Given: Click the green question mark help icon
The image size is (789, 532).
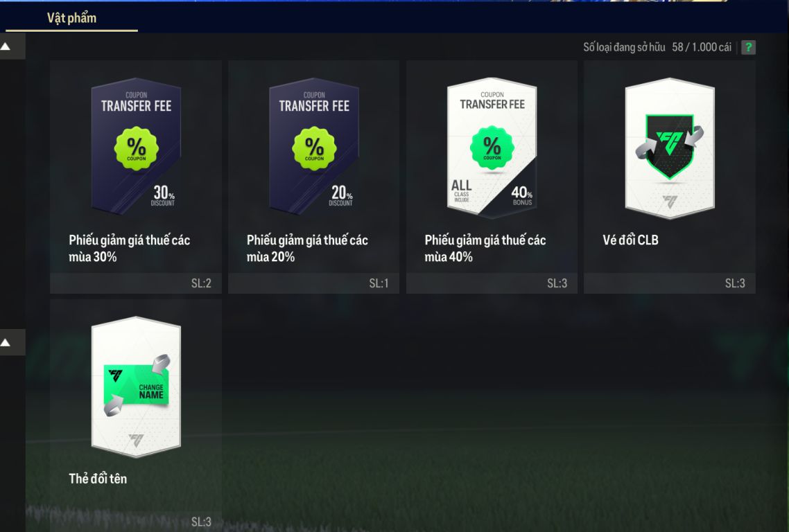Looking at the screenshot, I should pyautogui.click(x=748, y=47).
